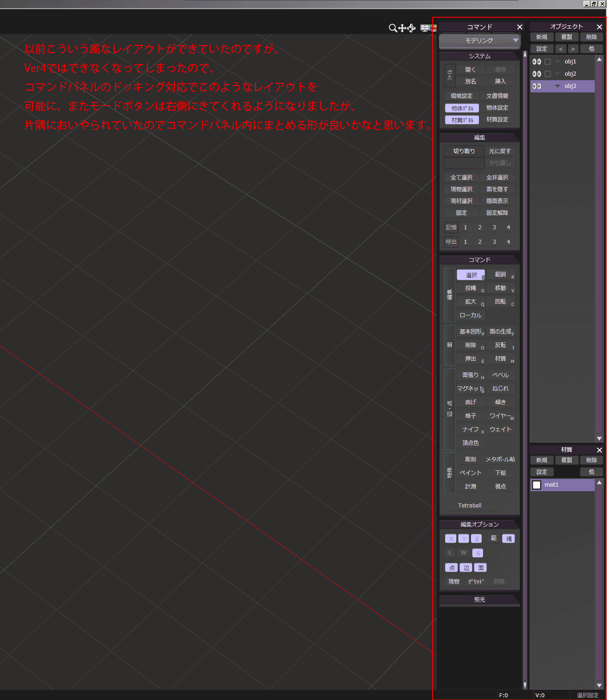This screenshot has width=607, height=700.
Task: Open the モデリング mode dropdown
Action: pos(480,40)
